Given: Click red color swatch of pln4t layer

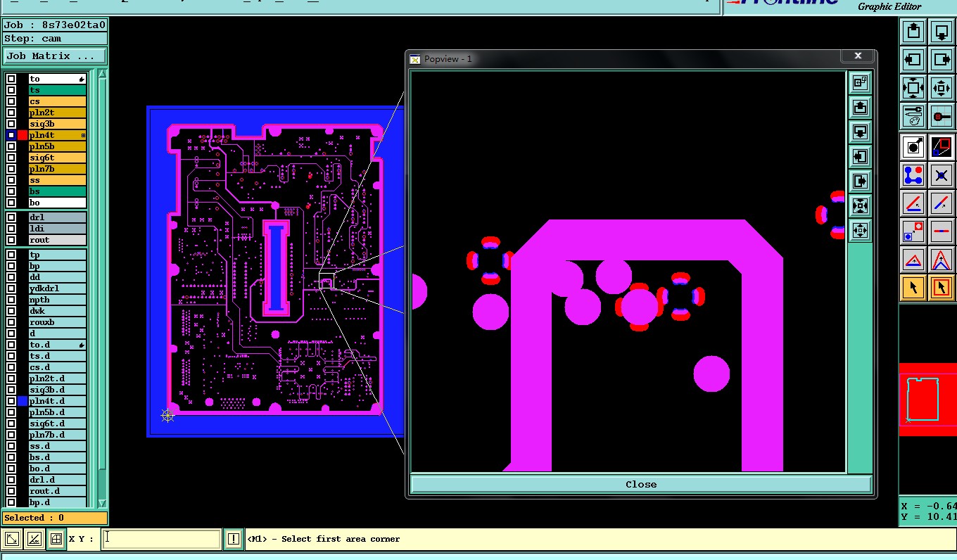Looking at the screenshot, I should 23,135.
